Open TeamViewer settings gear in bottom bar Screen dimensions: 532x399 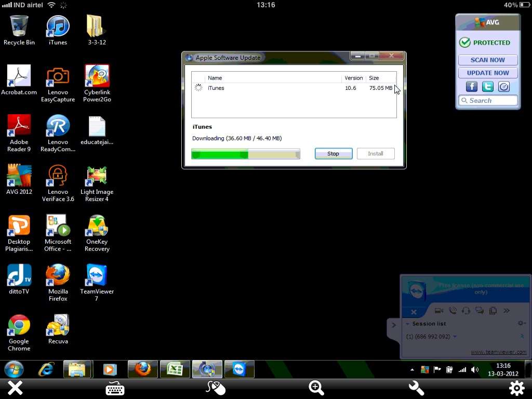click(517, 388)
